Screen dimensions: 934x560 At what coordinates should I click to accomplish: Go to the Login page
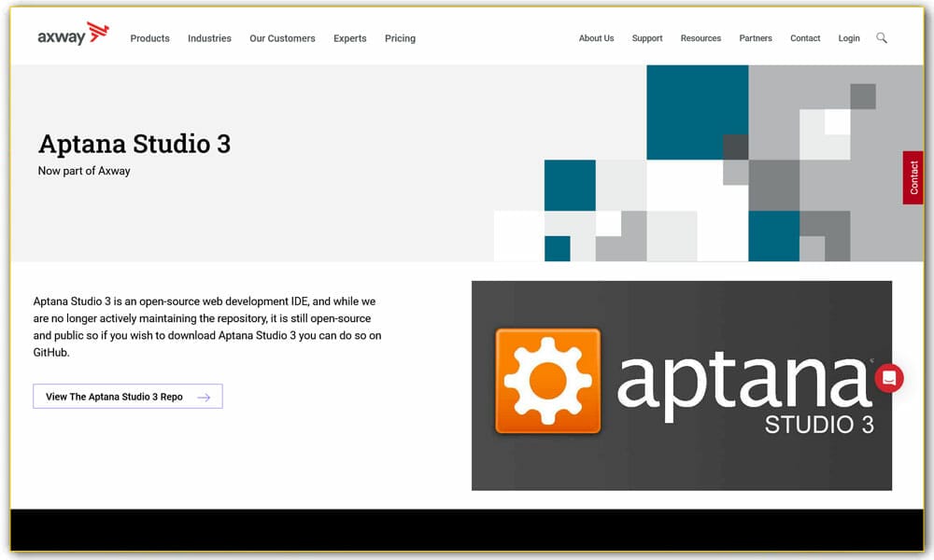pos(848,38)
